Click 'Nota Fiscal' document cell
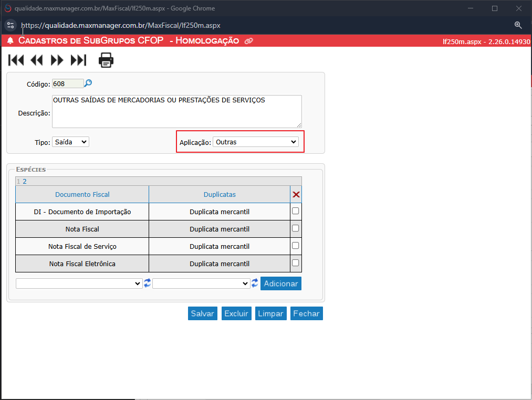Screen dimensions: 532x400 click(x=82, y=229)
